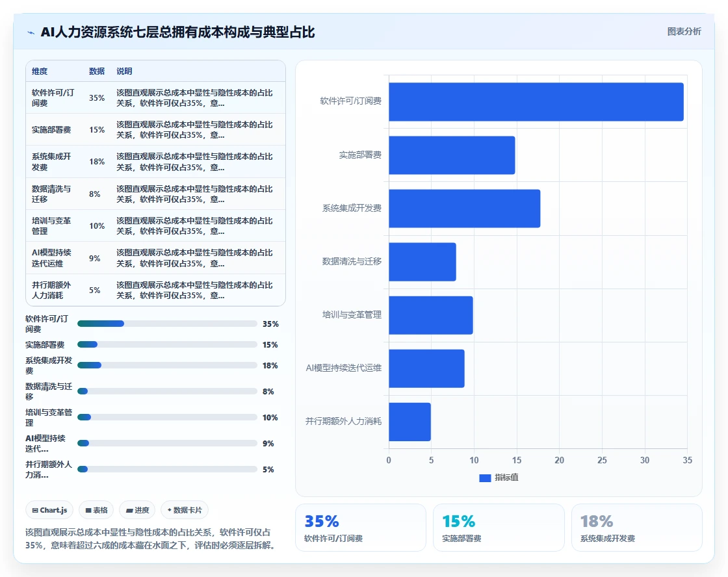
Task: Click the 培训与变革管理 chart bar
Action: (431, 315)
